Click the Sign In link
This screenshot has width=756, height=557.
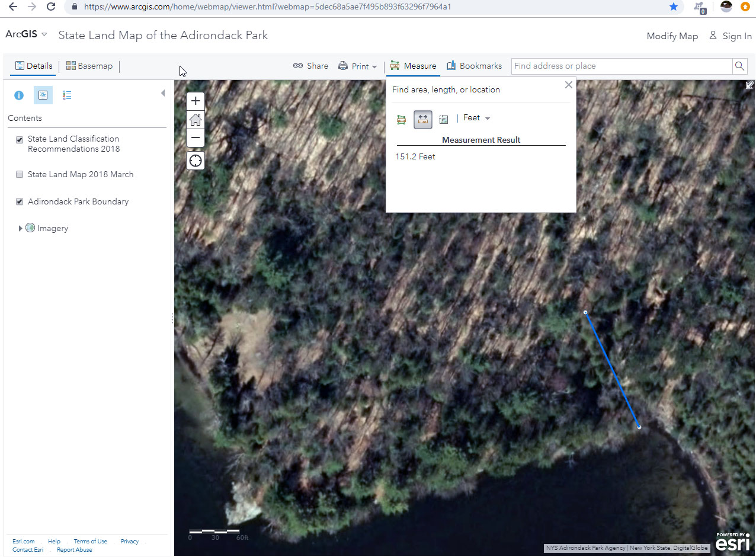coord(731,36)
